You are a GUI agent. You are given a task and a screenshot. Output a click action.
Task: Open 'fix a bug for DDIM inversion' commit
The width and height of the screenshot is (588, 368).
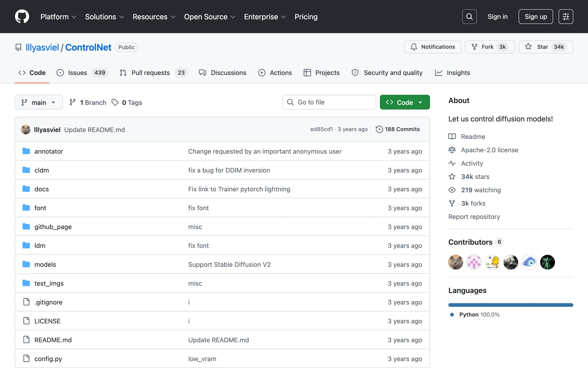tap(229, 170)
